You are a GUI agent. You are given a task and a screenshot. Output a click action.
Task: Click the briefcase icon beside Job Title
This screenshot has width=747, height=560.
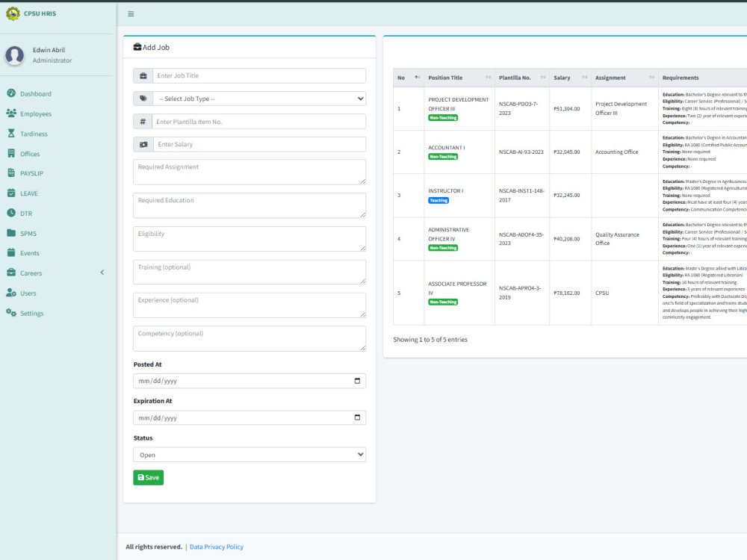143,75
